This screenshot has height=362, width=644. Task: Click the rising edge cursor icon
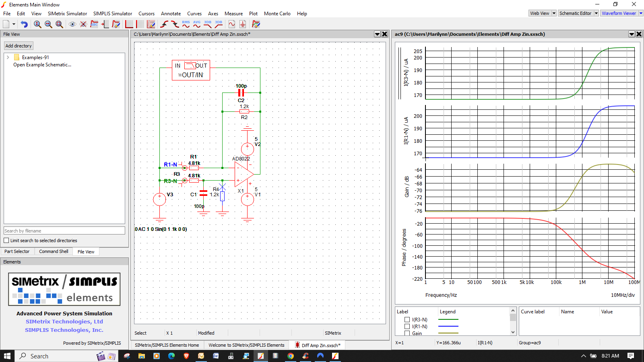[164, 24]
